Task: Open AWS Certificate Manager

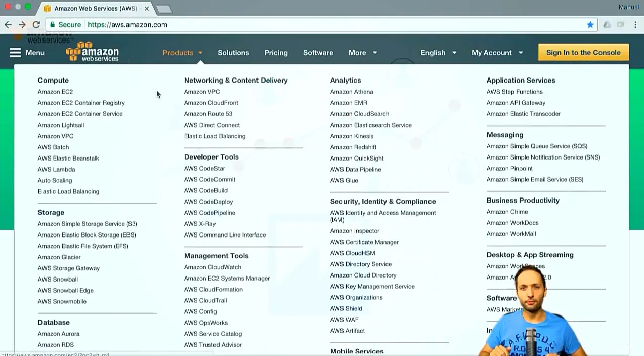Action: [364, 242]
